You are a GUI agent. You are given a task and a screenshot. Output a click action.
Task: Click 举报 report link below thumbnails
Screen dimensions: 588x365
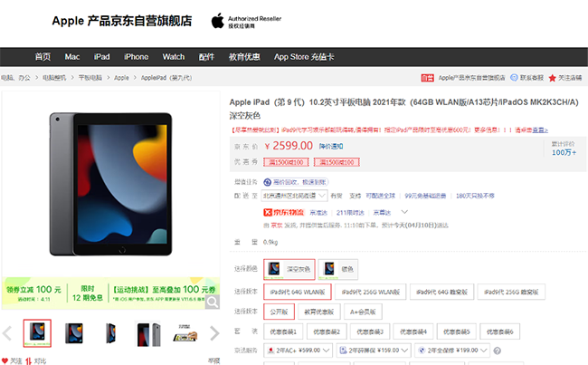pos(213,360)
